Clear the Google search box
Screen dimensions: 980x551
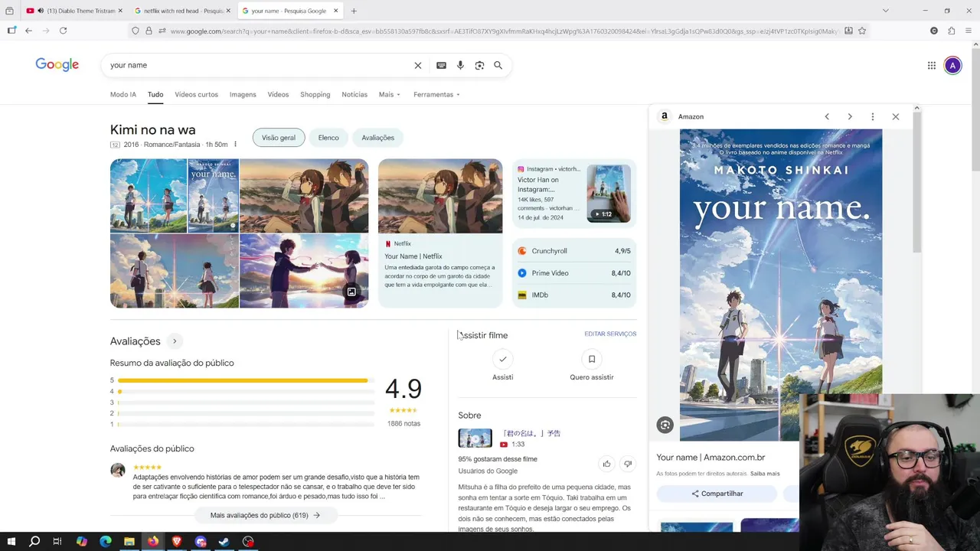pos(418,65)
